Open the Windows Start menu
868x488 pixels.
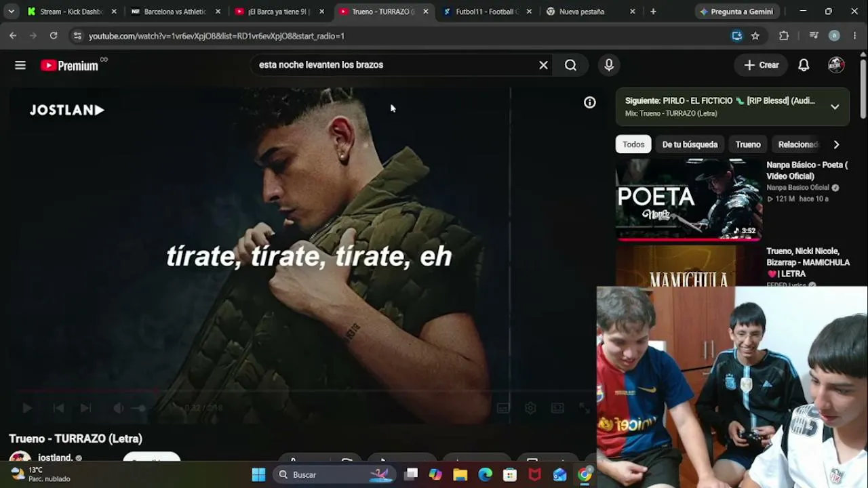[x=258, y=474]
